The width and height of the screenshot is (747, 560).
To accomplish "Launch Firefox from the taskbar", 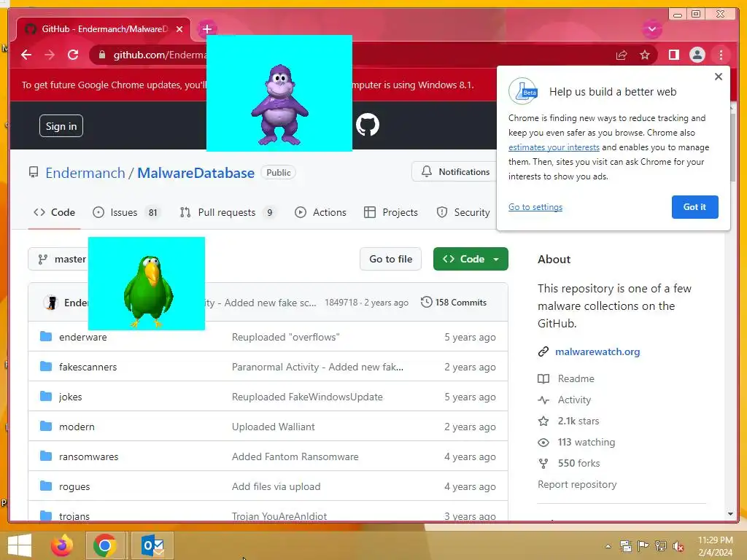I will point(62,545).
